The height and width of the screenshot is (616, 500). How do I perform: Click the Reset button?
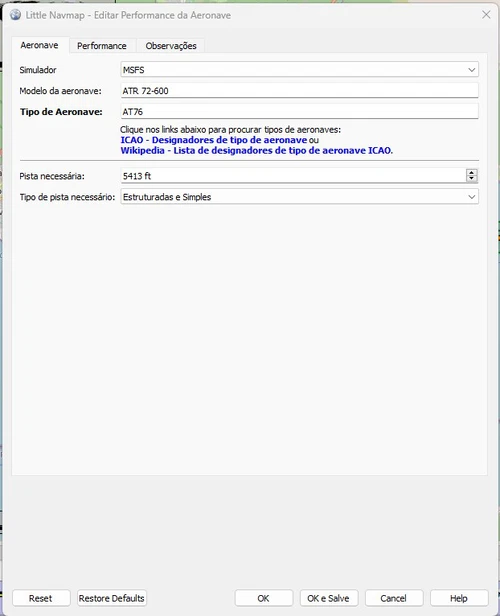tap(41, 598)
